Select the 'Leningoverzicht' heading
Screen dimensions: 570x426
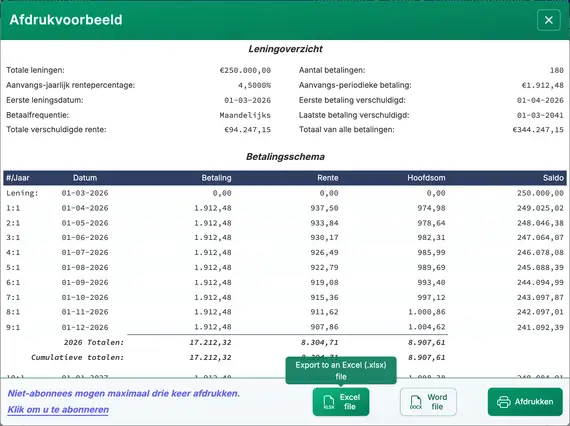pos(285,49)
